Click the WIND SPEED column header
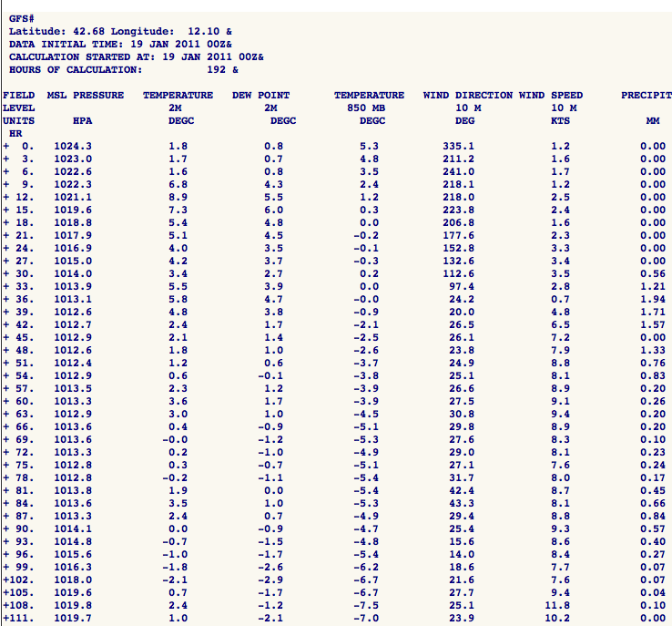 552,95
